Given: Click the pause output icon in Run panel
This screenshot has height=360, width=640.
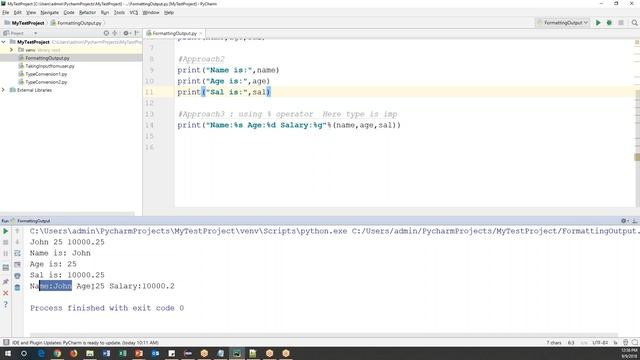Looking at the screenshot, I should (6, 253).
